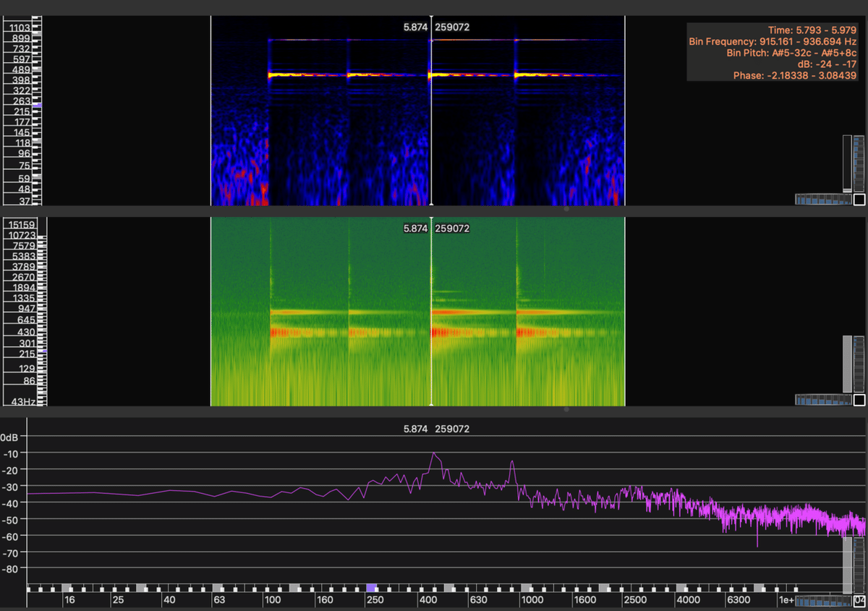Click vertical zoom thumbwheel in spectrum pane
This screenshot has width=868, height=611.
(x=859, y=564)
